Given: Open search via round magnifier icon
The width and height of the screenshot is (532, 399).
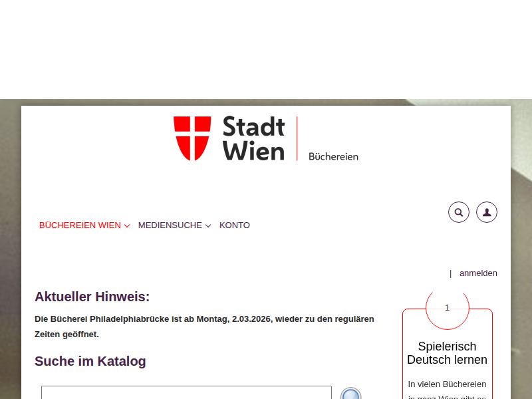Looking at the screenshot, I should tap(459, 212).
